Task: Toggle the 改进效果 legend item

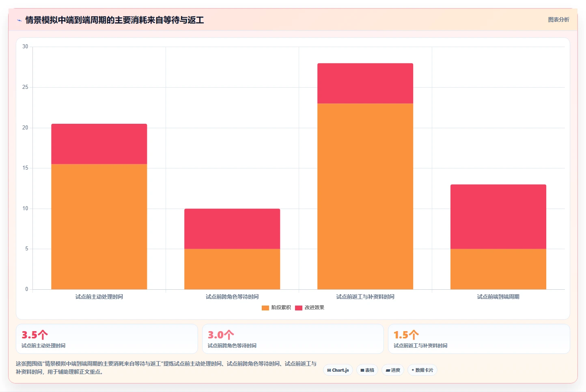Action: pos(310,308)
